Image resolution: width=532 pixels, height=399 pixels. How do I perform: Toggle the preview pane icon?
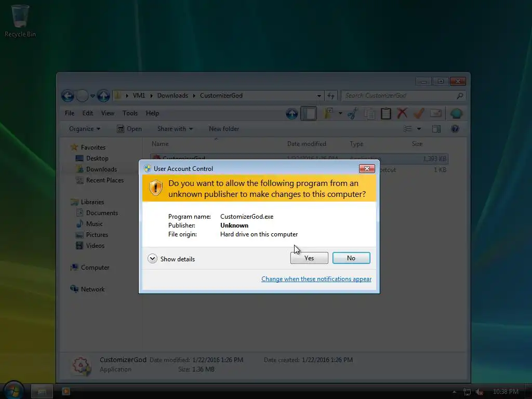[436, 129]
